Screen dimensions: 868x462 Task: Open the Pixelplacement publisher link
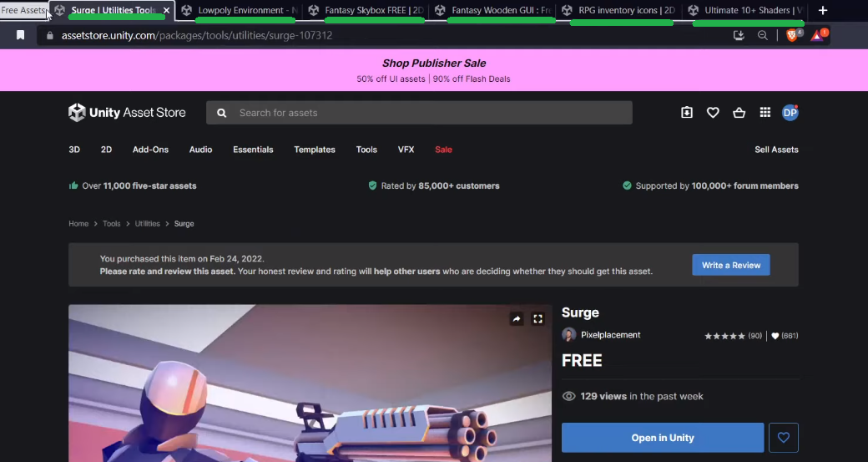click(611, 334)
